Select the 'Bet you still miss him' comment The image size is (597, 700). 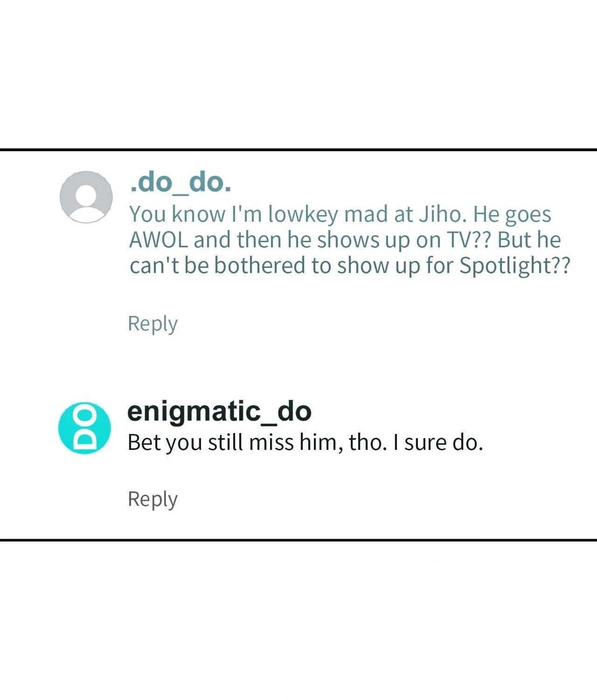point(305,442)
